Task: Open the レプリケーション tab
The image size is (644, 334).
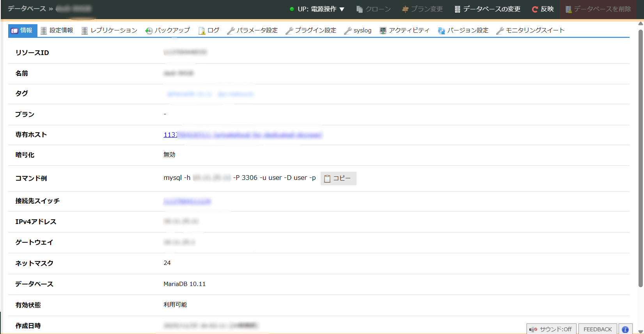Action: point(110,30)
